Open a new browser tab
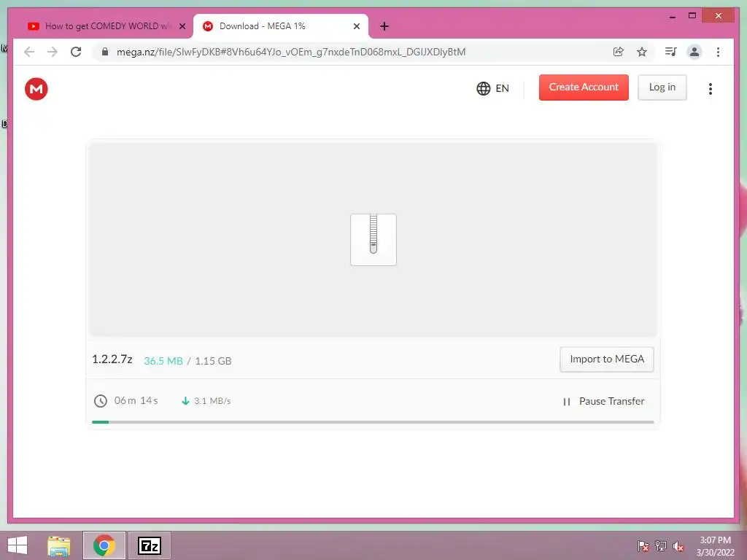747x560 pixels. (x=384, y=26)
